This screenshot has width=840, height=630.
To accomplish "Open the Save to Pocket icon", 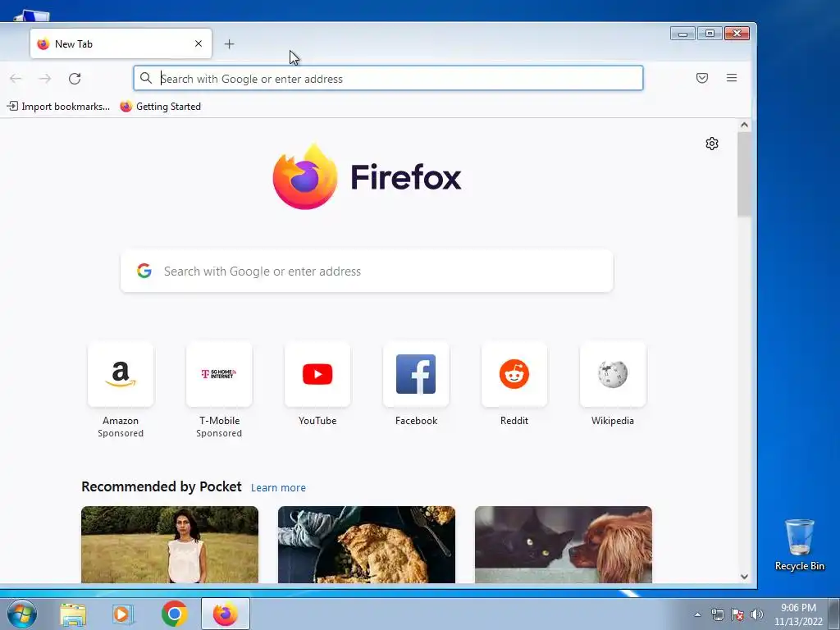I will tap(702, 78).
